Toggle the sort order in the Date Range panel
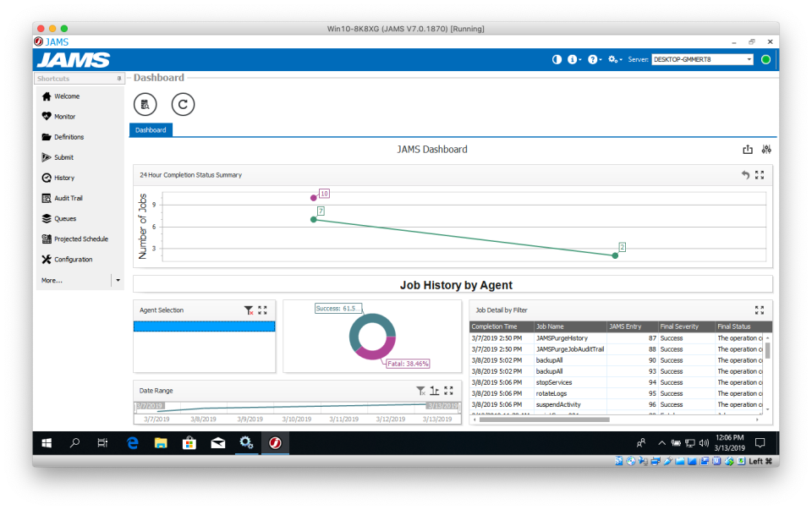The height and width of the screenshot is (510, 812). pos(435,391)
